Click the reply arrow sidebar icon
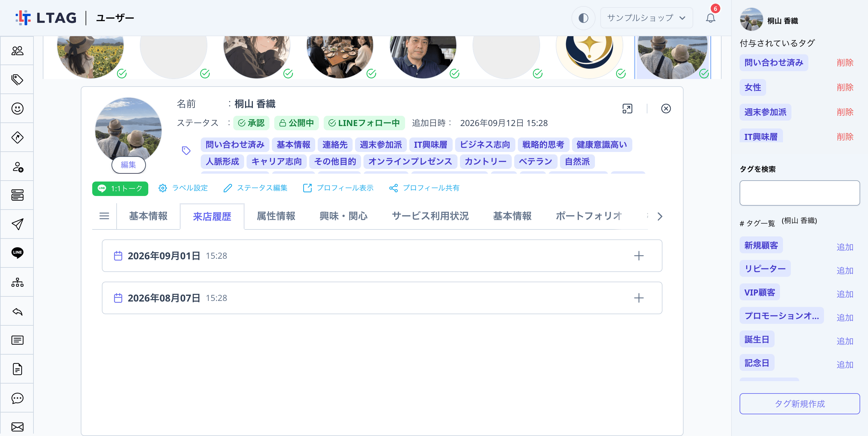The width and height of the screenshot is (868, 436). click(x=17, y=311)
